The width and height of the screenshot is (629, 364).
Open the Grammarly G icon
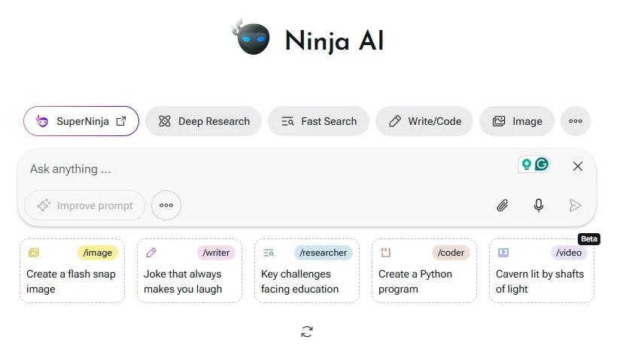click(x=542, y=165)
